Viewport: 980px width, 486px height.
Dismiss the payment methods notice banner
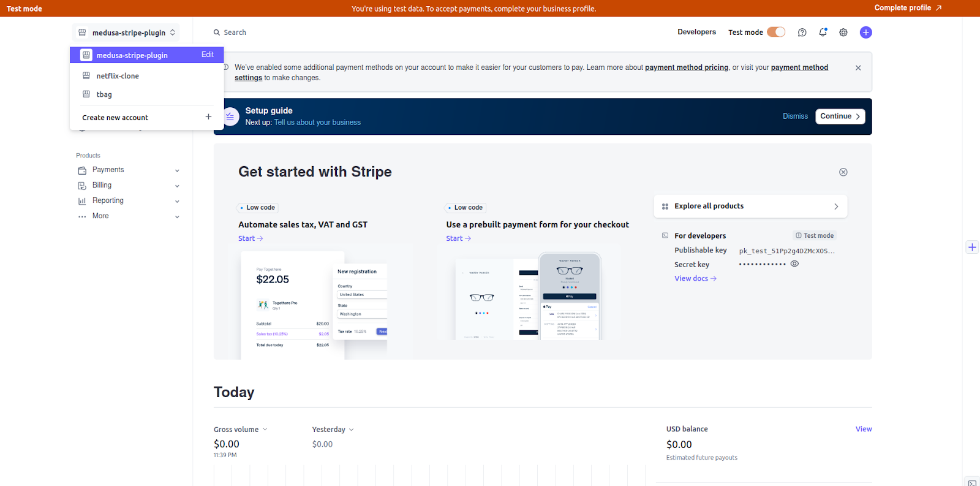[x=858, y=68]
